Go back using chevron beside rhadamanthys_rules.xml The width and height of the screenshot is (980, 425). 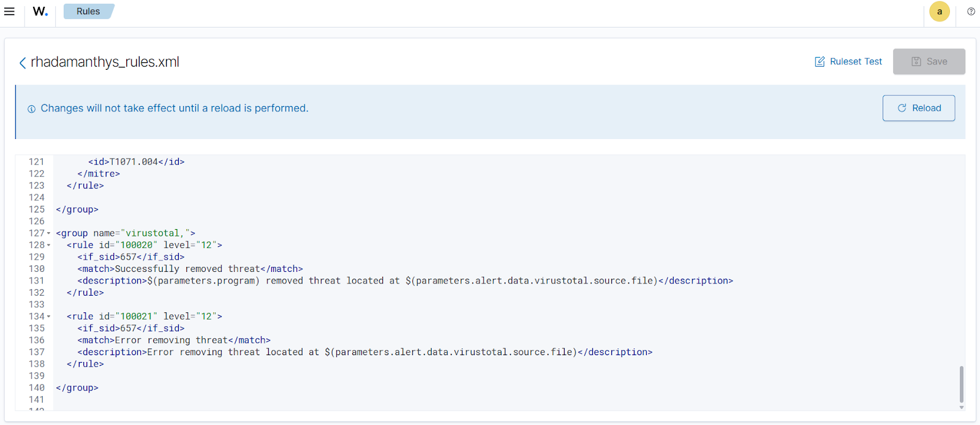click(23, 62)
